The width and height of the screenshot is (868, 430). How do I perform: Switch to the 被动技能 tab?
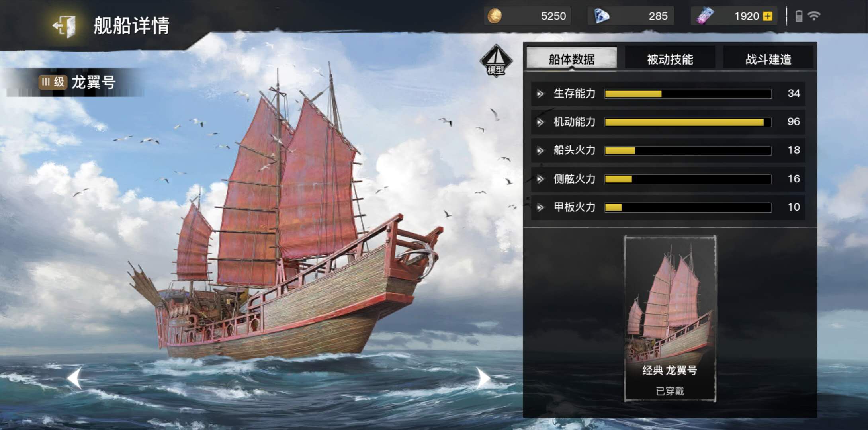point(670,59)
